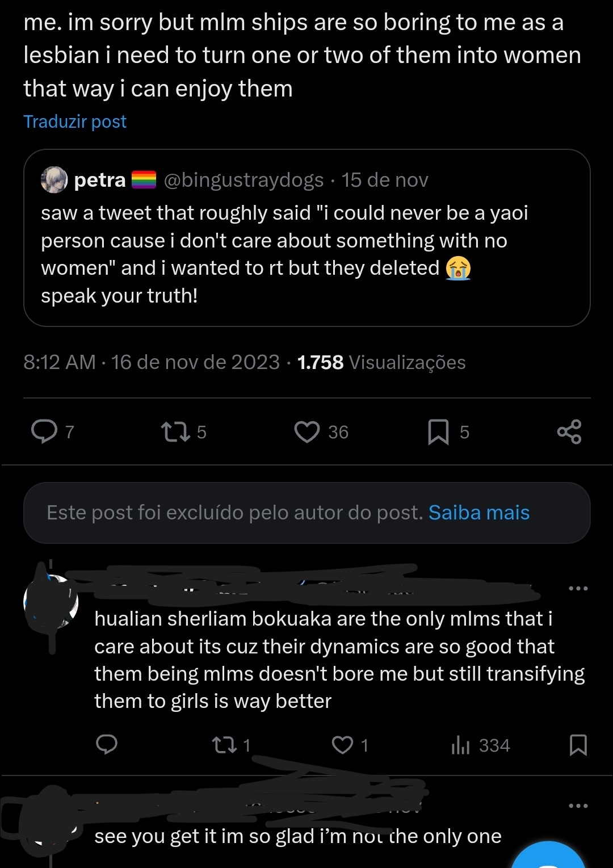The width and height of the screenshot is (613, 868).
Task: Tap the blue compose floating button
Action: 548,857
